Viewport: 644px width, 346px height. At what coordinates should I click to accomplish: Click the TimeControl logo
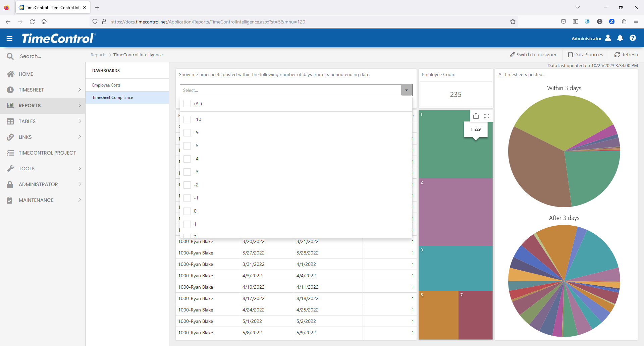(59, 38)
